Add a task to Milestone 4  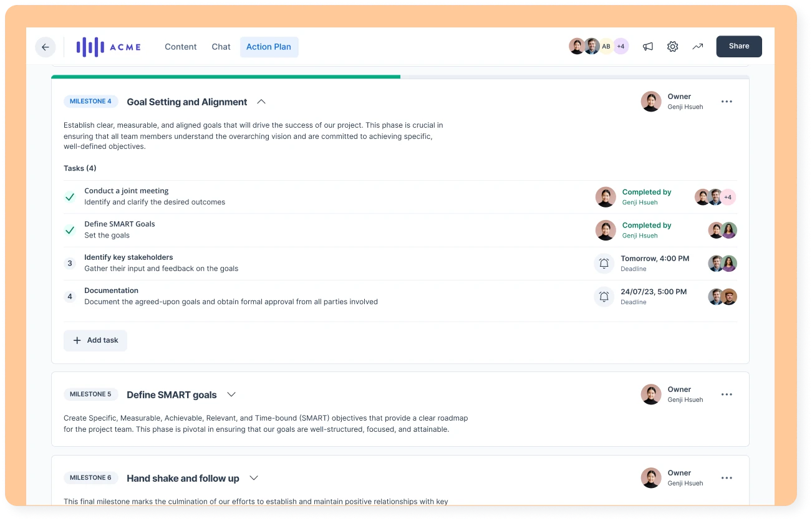point(95,340)
